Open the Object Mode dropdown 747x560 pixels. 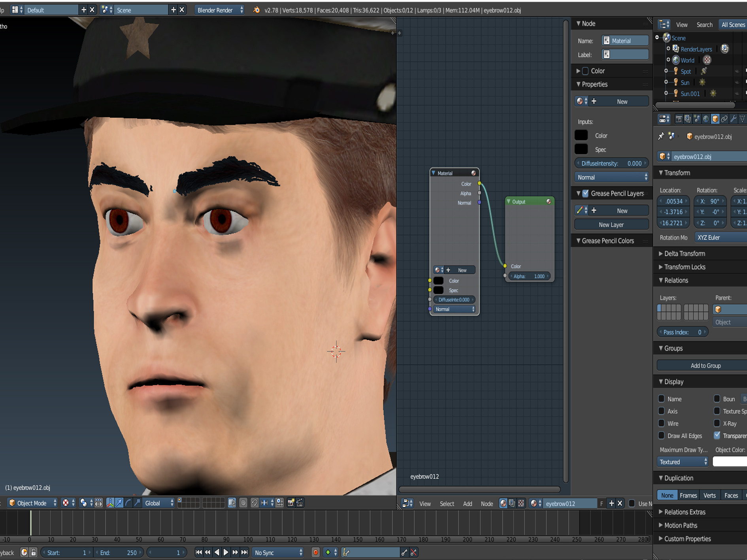32,503
